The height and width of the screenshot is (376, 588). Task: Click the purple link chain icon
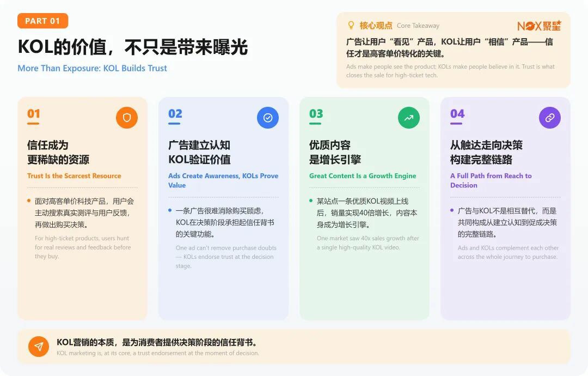[550, 118]
